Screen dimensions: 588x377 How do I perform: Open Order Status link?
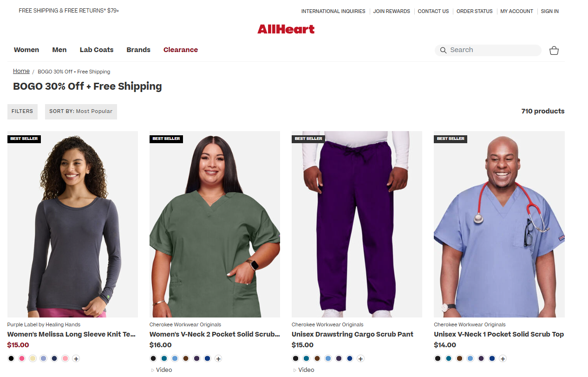click(x=474, y=11)
